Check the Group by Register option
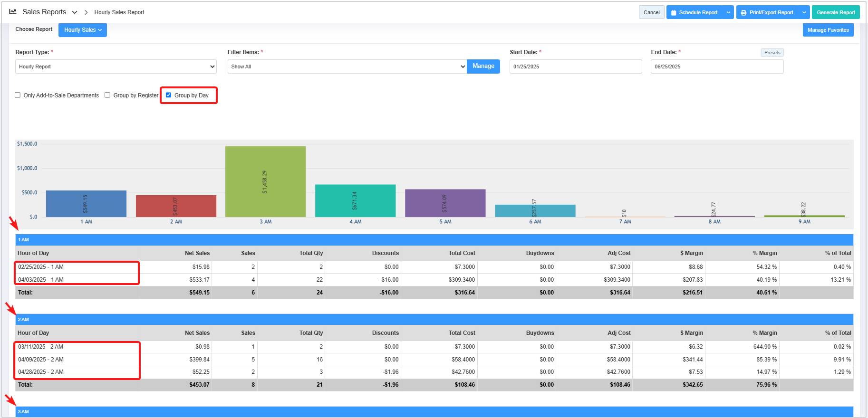 click(107, 95)
